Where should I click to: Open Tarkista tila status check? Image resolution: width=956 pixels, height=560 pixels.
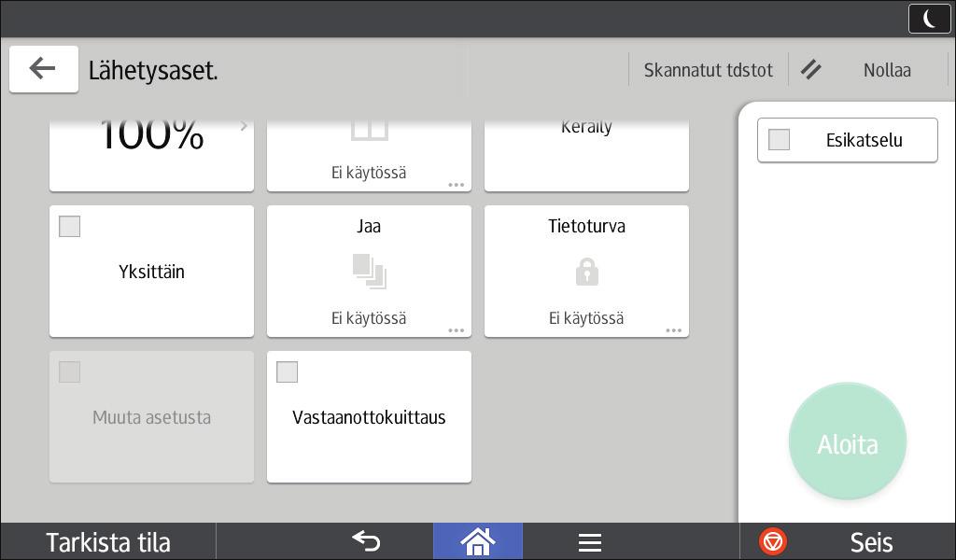108,541
